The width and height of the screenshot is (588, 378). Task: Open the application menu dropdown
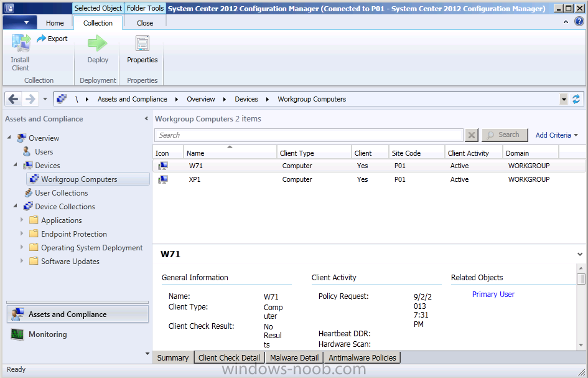tap(20, 22)
